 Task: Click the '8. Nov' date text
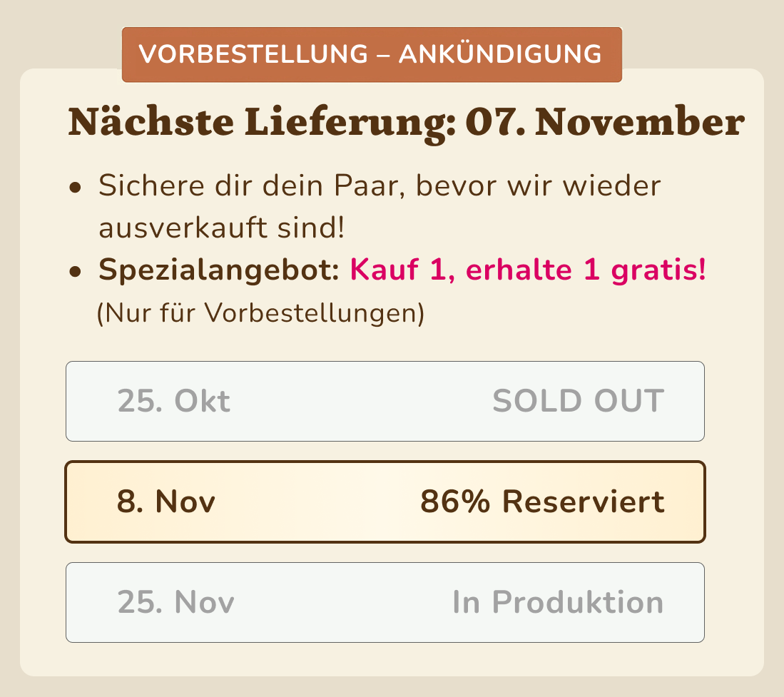pyautogui.click(x=166, y=502)
